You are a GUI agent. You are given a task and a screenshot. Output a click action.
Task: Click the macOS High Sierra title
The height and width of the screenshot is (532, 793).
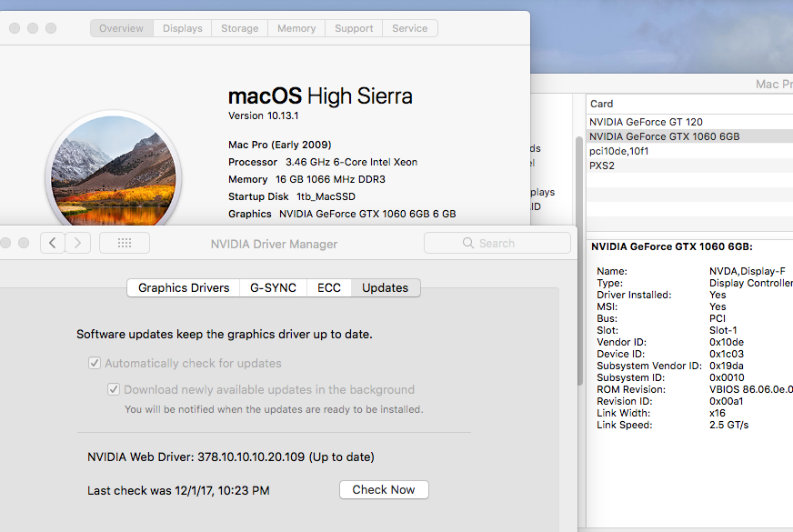pos(320,96)
